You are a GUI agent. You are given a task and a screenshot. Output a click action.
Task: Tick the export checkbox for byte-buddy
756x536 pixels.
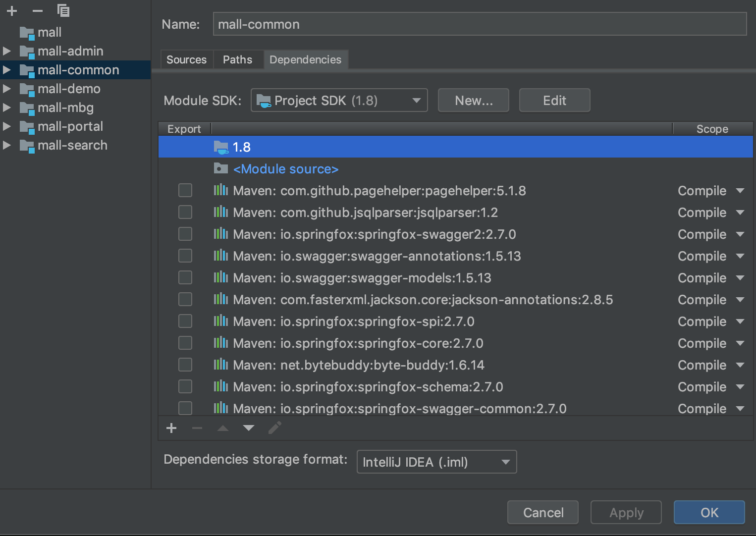click(185, 365)
